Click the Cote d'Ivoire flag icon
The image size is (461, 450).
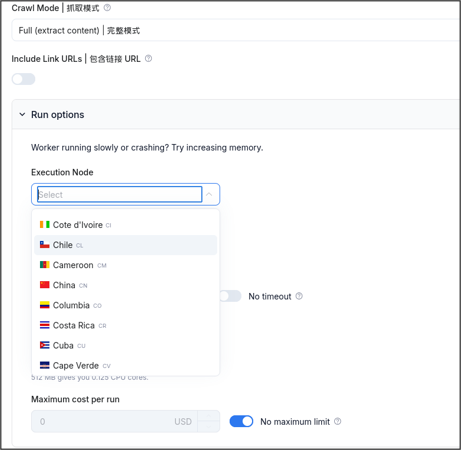(45, 225)
